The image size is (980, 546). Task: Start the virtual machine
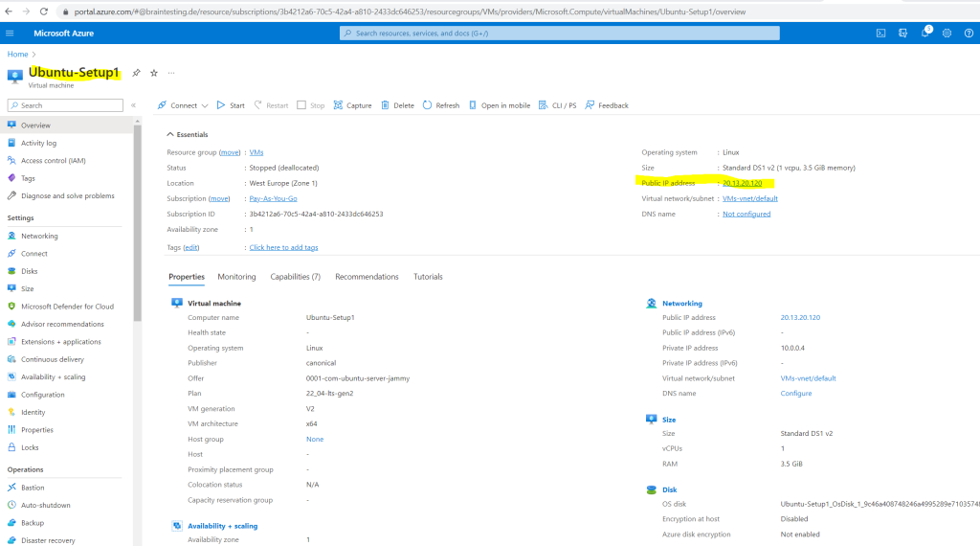coord(231,105)
